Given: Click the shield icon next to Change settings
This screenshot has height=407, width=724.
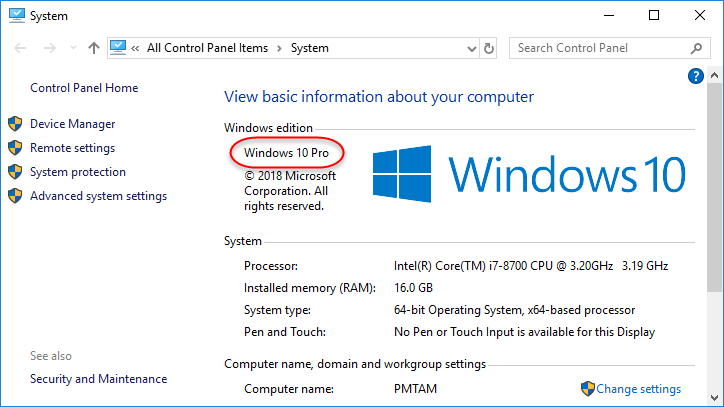Looking at the screenshot, I should (588, 389).
